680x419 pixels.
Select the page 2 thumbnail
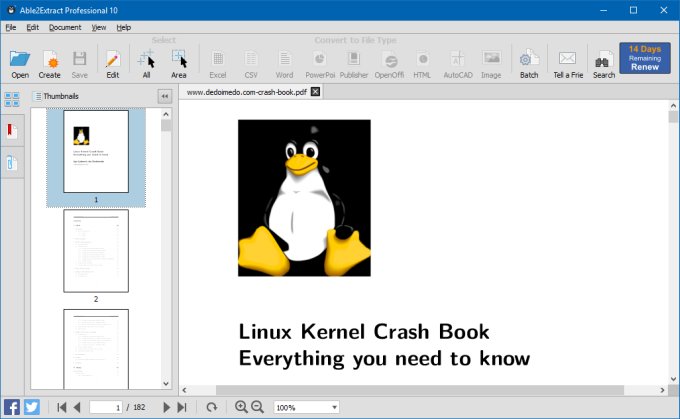pyautogui.click(x=96, y=251)
